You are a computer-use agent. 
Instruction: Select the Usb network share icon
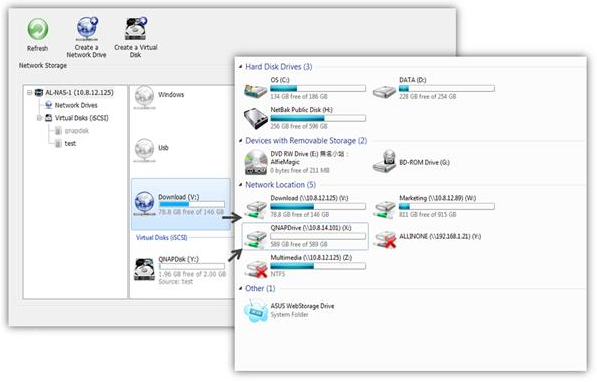coord(145,150)
